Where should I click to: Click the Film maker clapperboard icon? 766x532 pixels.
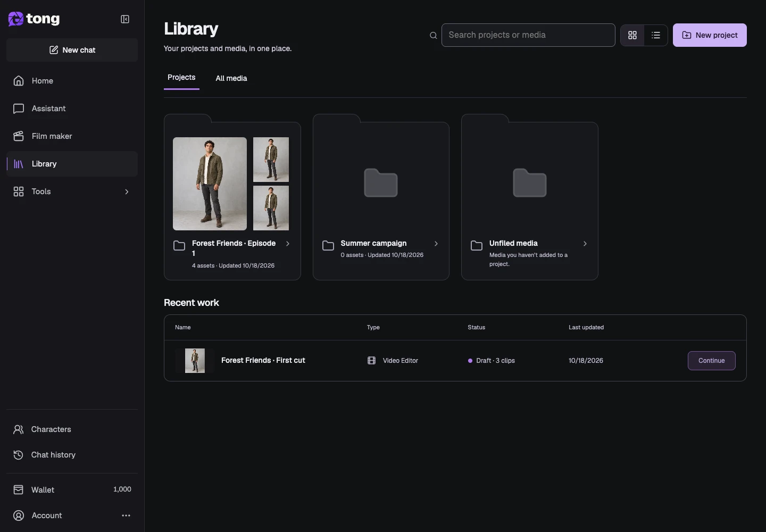19,136
